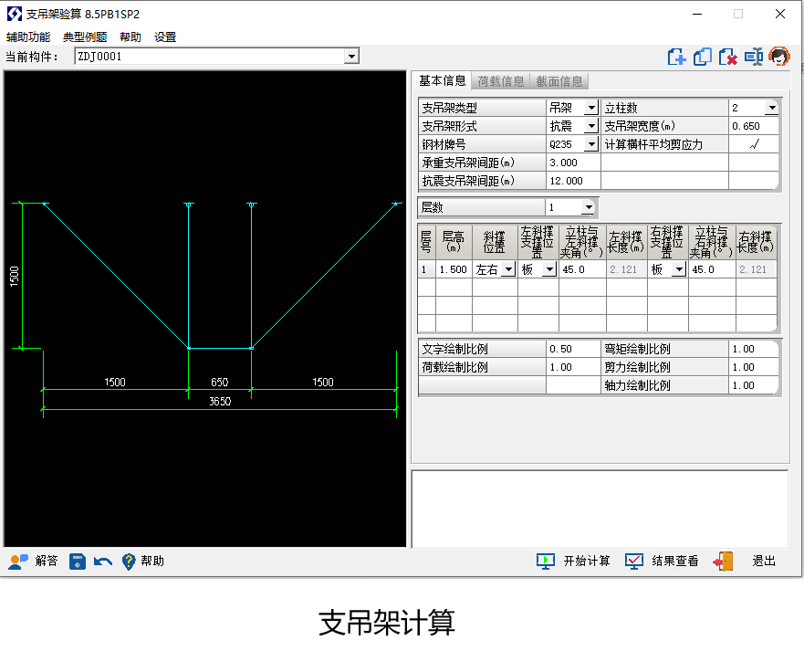Click the 开始计算 button
The height and width of the screenshot is (672, 804).
[x=573, y=562]
